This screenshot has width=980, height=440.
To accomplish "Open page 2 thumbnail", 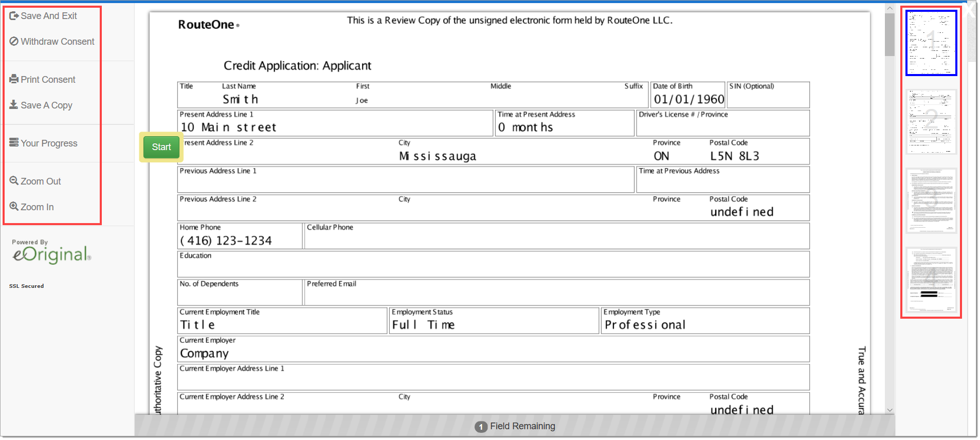I will point(931,122).
